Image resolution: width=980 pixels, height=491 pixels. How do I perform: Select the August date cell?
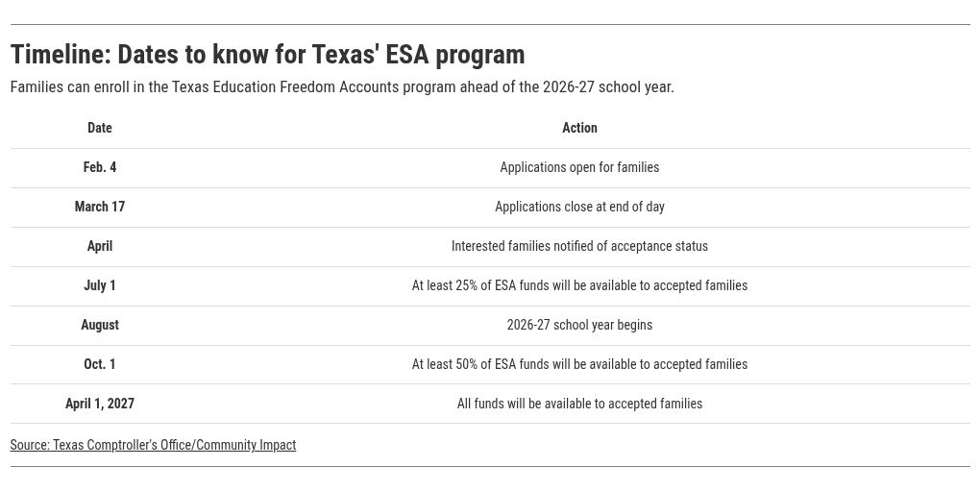(x=100, y=325)
